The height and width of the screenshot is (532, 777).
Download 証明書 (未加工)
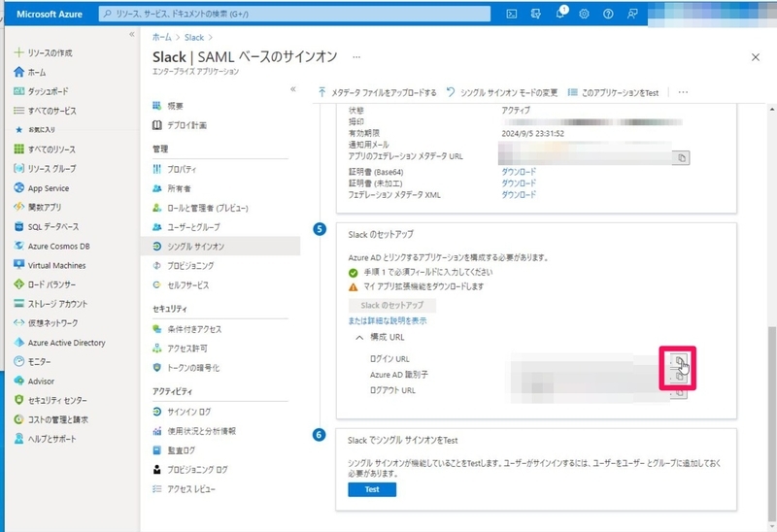519,183
